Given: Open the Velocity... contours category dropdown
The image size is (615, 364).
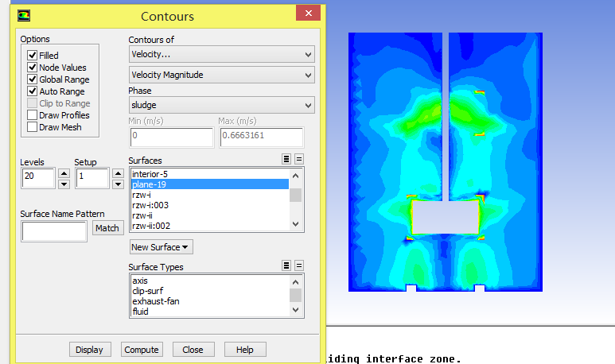Looking at the screenshot, I should point(222,54).
